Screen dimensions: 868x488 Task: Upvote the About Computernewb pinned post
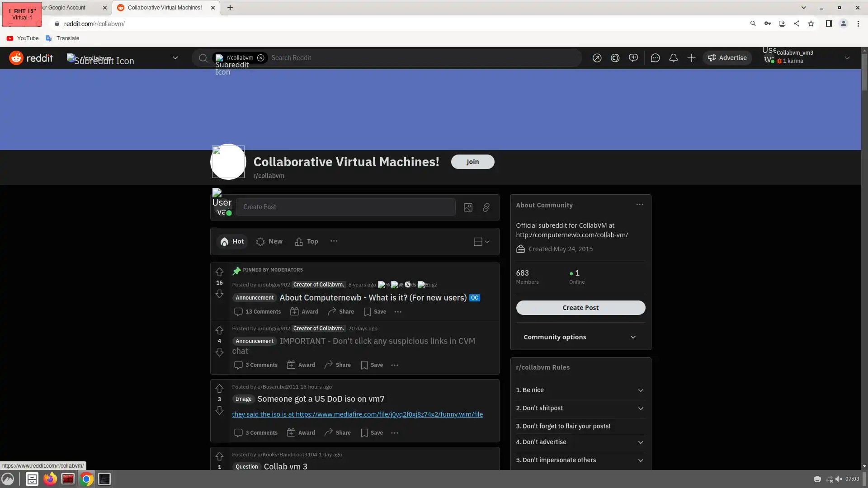point(219,272)
